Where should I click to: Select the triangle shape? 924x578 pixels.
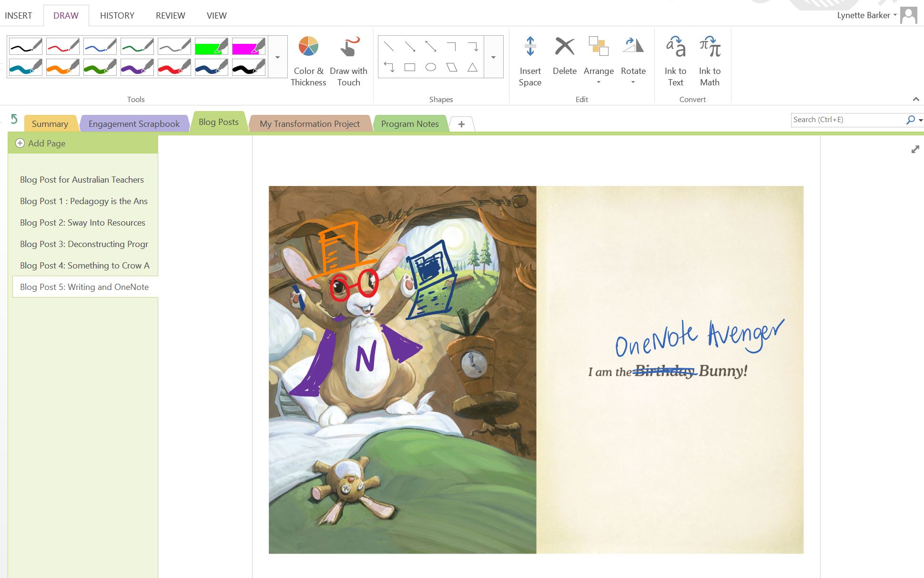coord(473,67)
